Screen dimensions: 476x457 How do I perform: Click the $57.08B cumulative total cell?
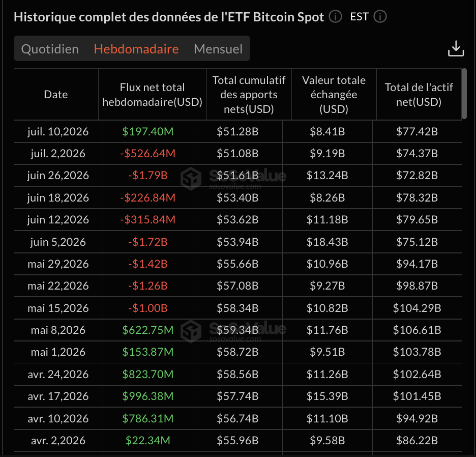click(x=237, y=286)
